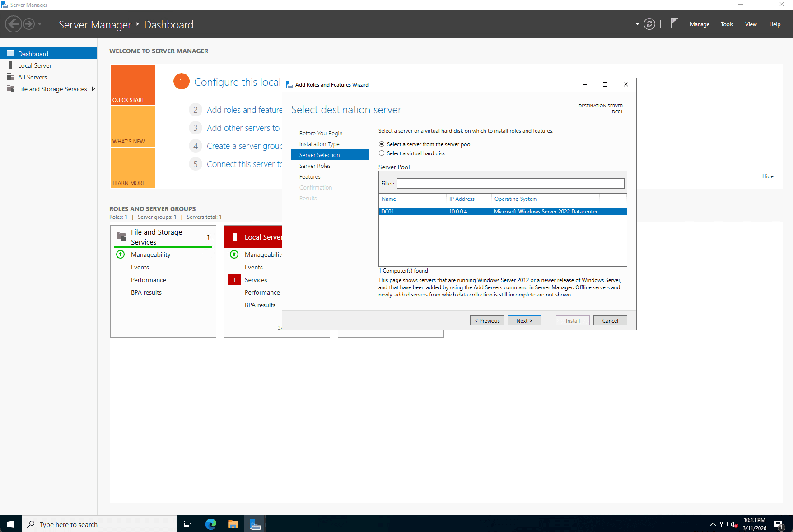Open File Explorer from the taskbar
The image size is (793, 532).
(233, 524)
